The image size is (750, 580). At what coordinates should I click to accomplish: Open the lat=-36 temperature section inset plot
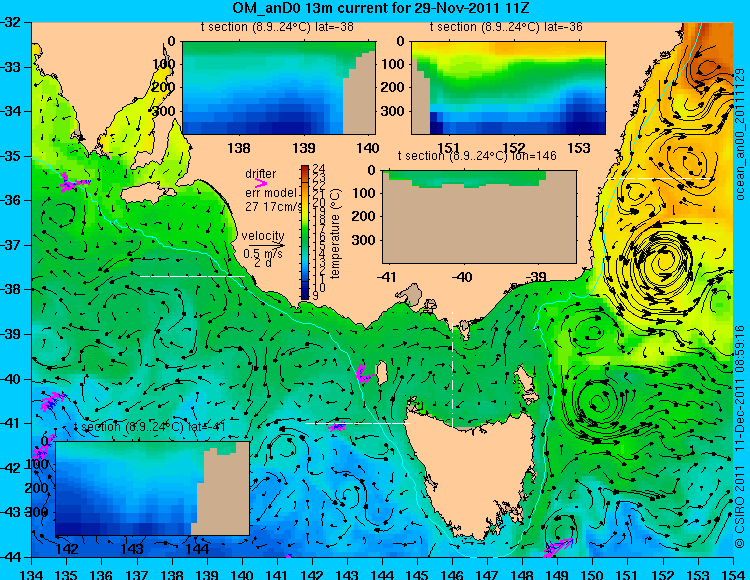click(x=508, y=88)
